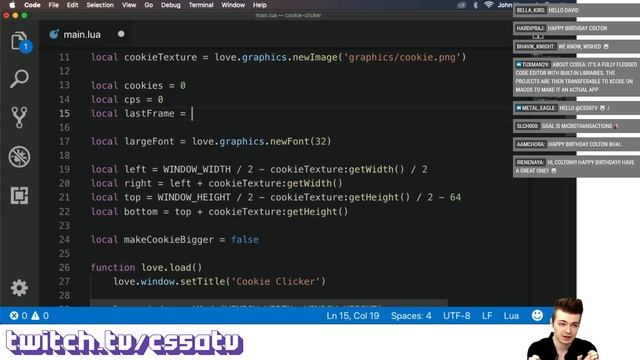Screen dimensions: 640x360
Task: Open the Go menu
Action: point(149,5)
